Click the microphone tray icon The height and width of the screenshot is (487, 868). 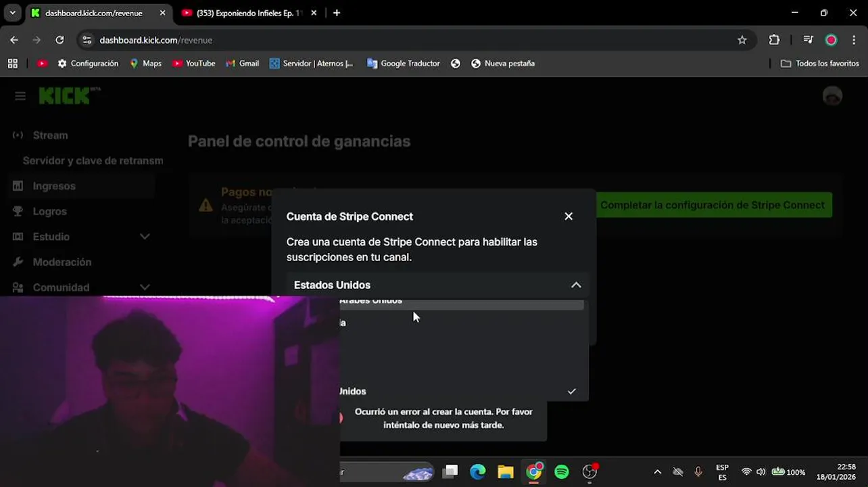click(x=698, y=472)
